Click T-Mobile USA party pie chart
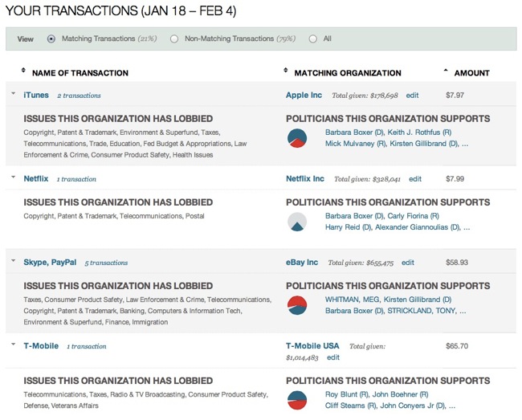 tap(297, 400)
